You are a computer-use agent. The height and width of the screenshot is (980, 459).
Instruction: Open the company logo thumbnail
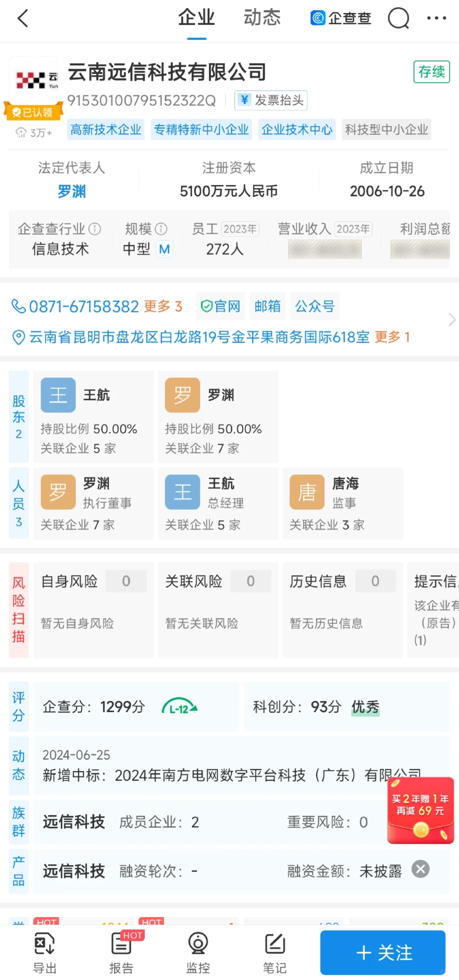[x=34, y=80]
